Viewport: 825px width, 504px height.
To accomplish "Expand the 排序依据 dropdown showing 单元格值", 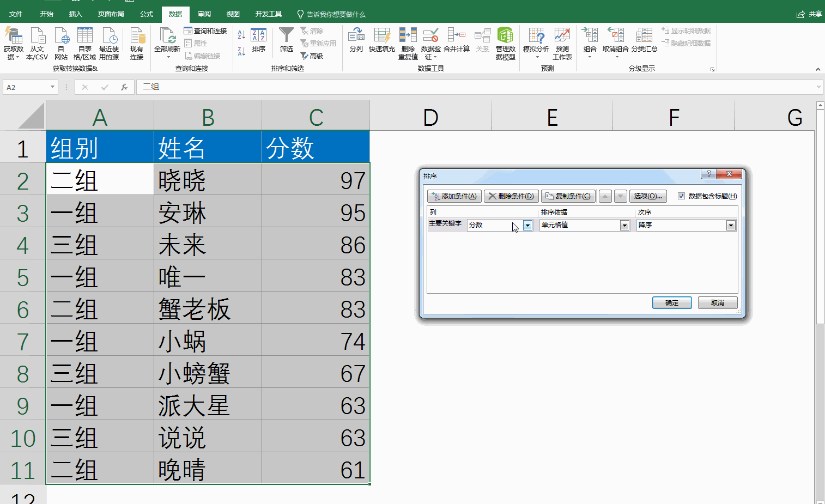I will point(624,226).
